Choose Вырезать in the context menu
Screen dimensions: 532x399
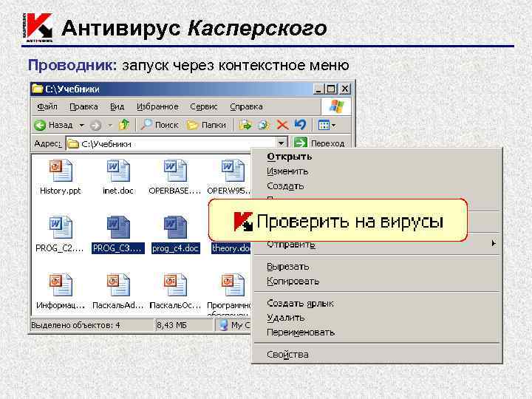click(377, 267)
